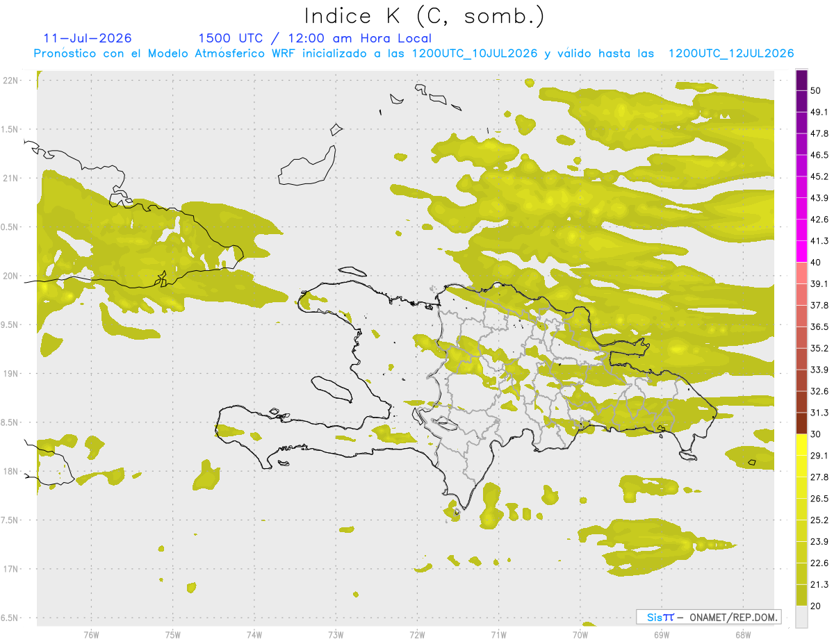Click the dark purple swatch above 50
Screen dimensions: 834x644
coord(801,80)
